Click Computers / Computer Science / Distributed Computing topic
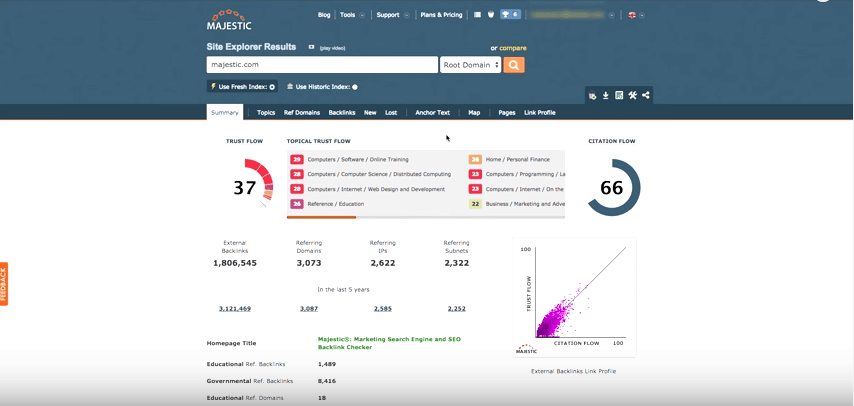The height and width of the screenshot is (406, 854). click(x=379, y=174)
